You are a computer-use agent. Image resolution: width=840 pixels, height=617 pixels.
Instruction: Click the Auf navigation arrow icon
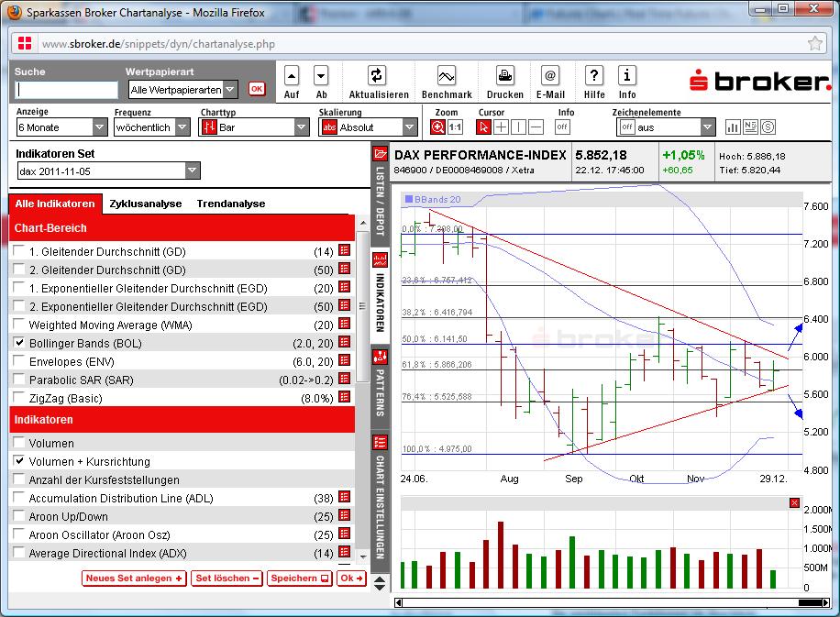coord(291,76)
